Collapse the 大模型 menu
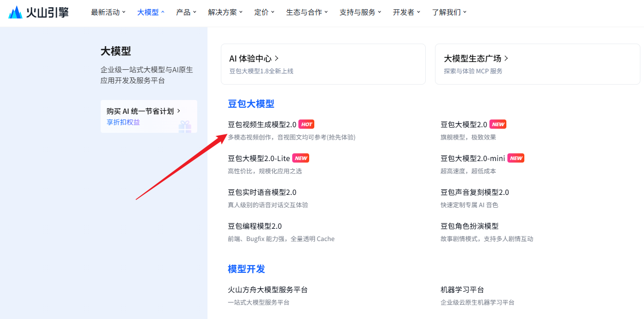This screenshot has width=644, height=319. pos(151,12)
